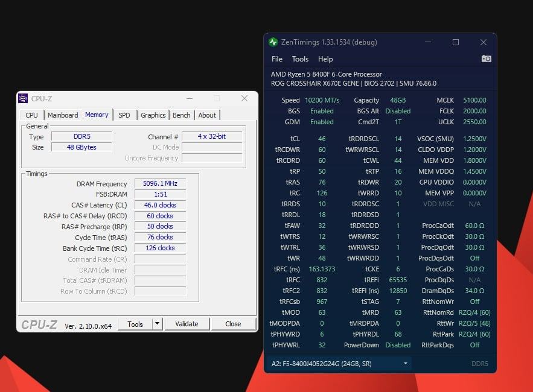The height and width of the screenshot is (392, 533).
Task: Open the File menu in ZenTimings
Action: 277,59
